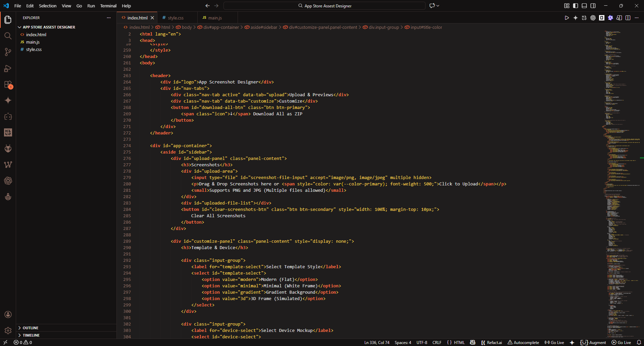The image size is (644, 346).
Task: Start Go Live server from the status bar
Action: point(621,342)
